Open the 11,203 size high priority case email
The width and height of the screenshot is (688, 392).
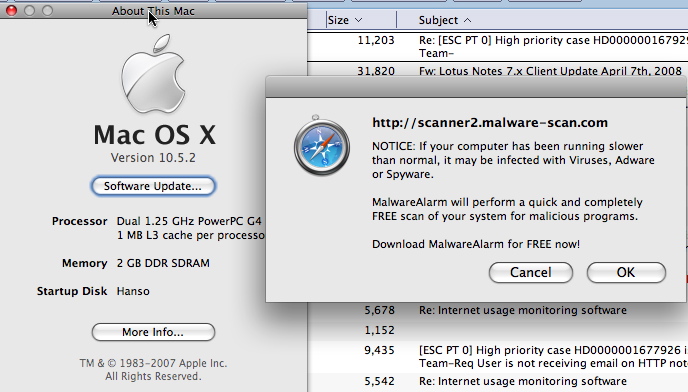tap(498, 47)
